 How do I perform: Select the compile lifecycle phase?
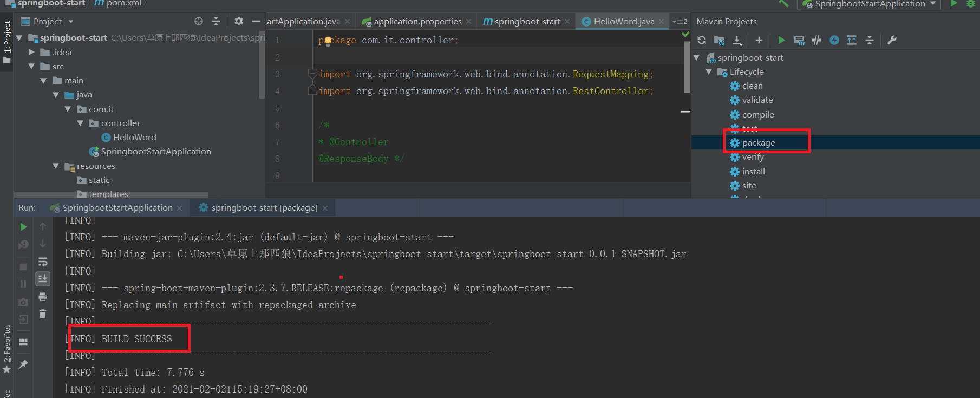click(752, 115)
